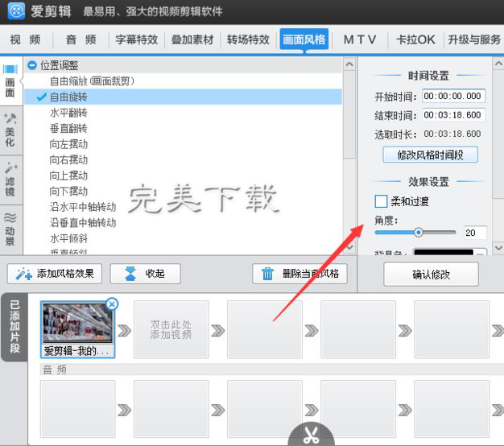The height and width of the screenshot is (446, 504).
Task: Select the 美化 sidebar category
Action: 10,130
